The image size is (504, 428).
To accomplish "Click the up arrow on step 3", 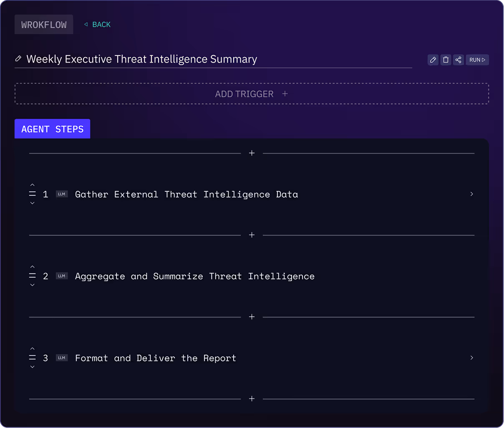I will (32, 348).
